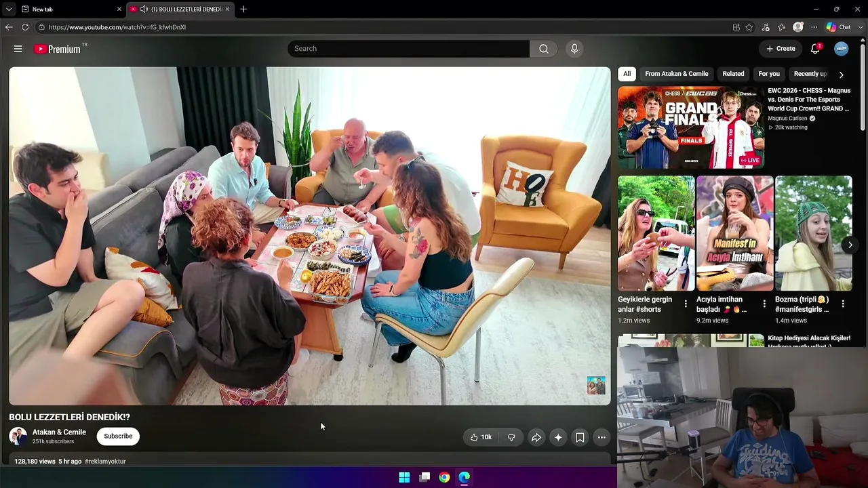Open options for Bozma (tripli) short

point(843,304)
